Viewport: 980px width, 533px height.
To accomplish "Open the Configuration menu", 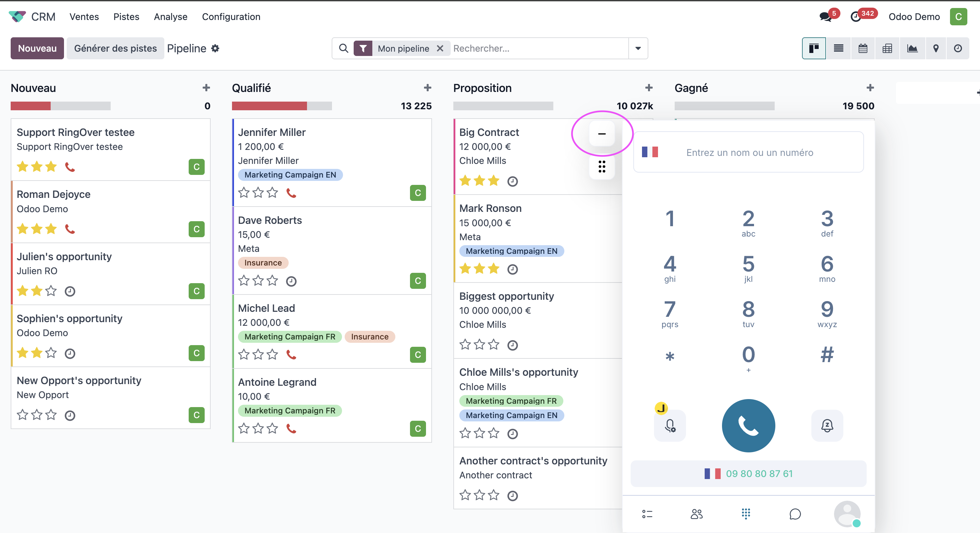I will click(231, 17).
